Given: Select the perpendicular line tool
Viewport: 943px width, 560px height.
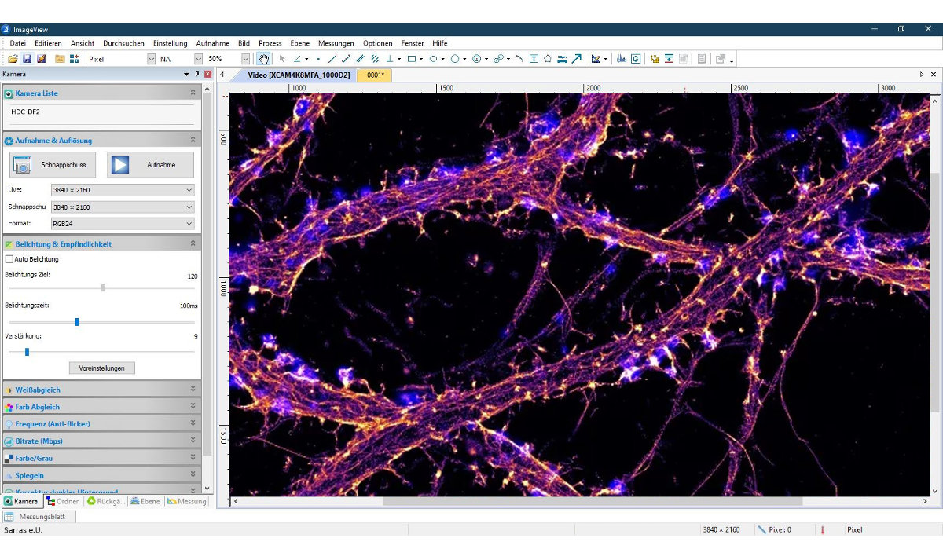Looking at the screenshot, I should [x=390, y=58].
